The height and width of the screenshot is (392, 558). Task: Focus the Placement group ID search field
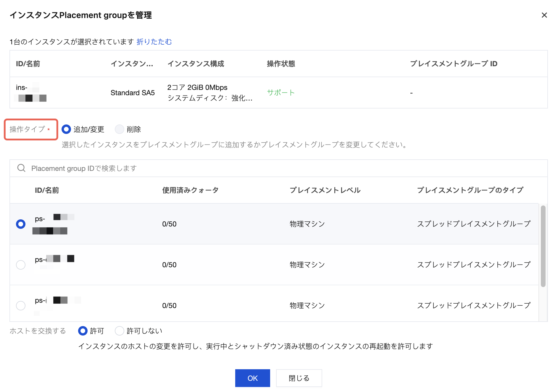click(x=266, y=168)
